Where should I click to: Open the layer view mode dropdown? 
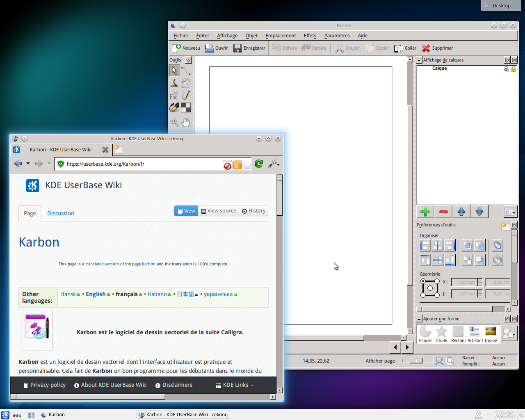coord(510,212)
